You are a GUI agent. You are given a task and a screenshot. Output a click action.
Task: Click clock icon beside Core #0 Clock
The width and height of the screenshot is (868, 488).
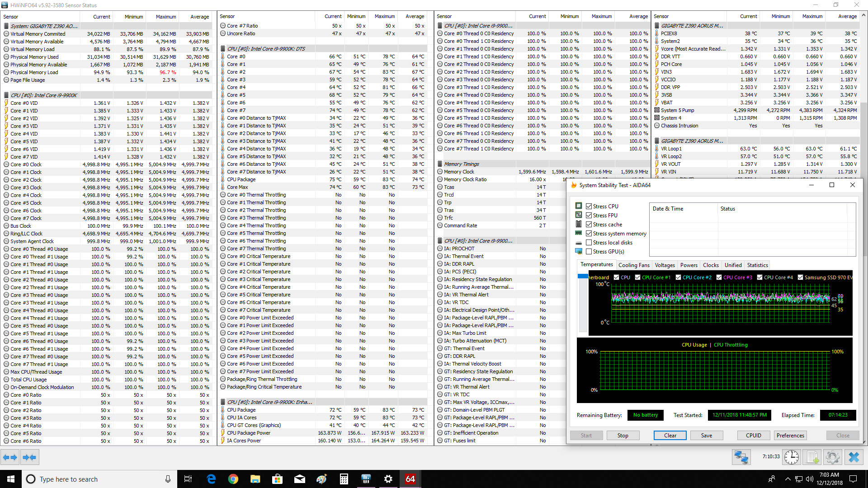[6, 164]
